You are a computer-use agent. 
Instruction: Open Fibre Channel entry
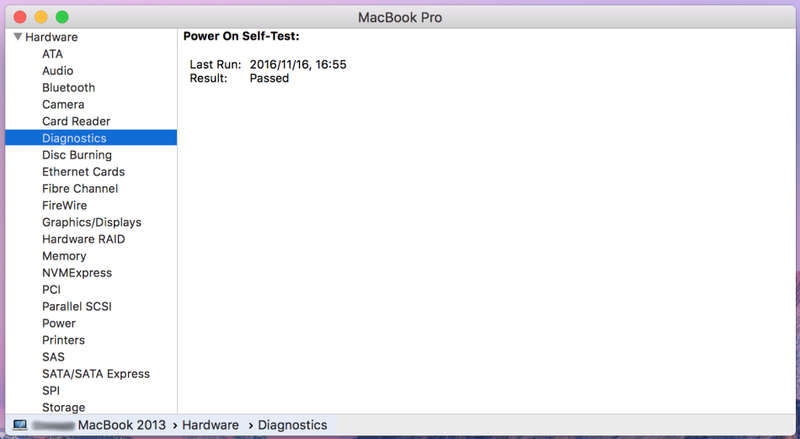[x=80, y=188]
